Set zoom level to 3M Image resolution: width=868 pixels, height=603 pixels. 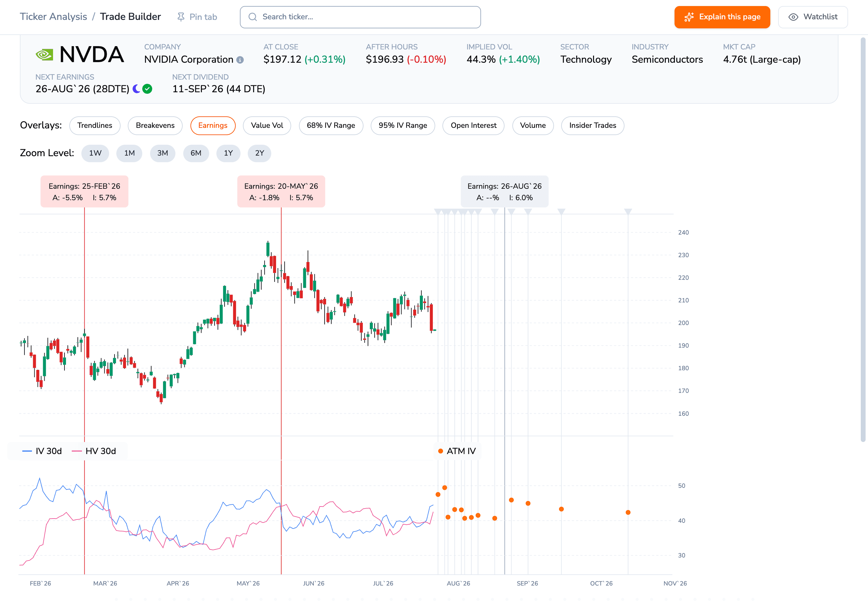tap(162, 153)
